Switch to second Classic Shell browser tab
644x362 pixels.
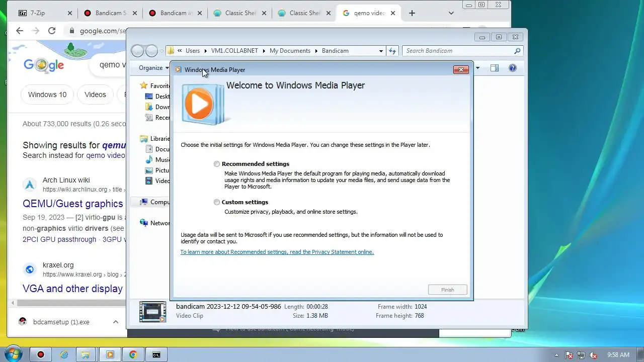304,13
